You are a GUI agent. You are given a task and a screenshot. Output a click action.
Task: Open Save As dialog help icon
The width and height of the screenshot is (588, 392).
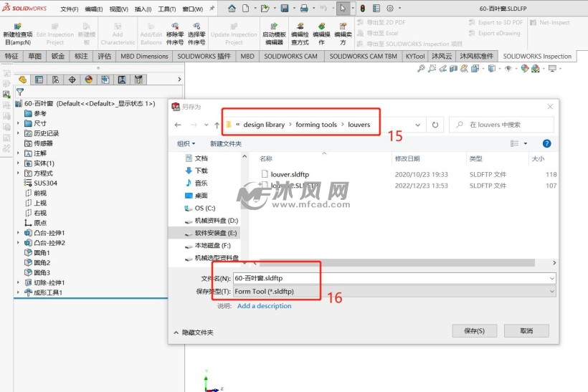[546, 143]
